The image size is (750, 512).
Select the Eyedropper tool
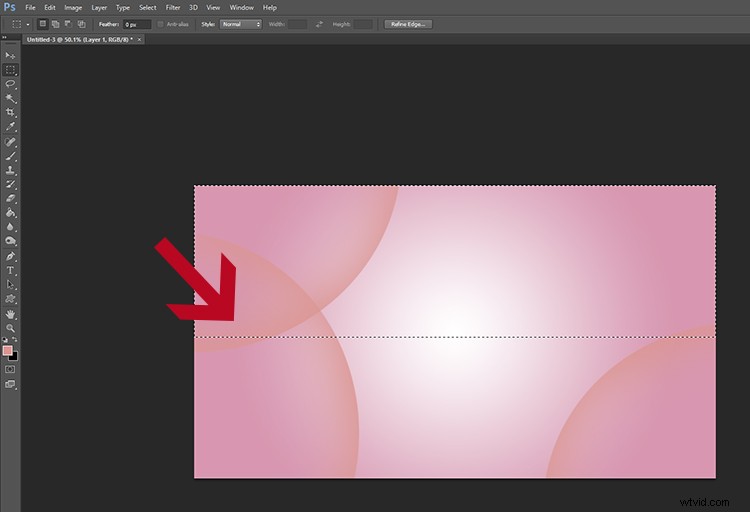10,127
